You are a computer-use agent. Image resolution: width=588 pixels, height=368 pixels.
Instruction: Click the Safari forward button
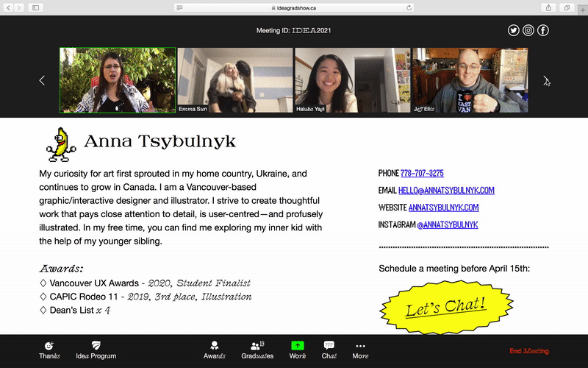[x=19, y=7]
